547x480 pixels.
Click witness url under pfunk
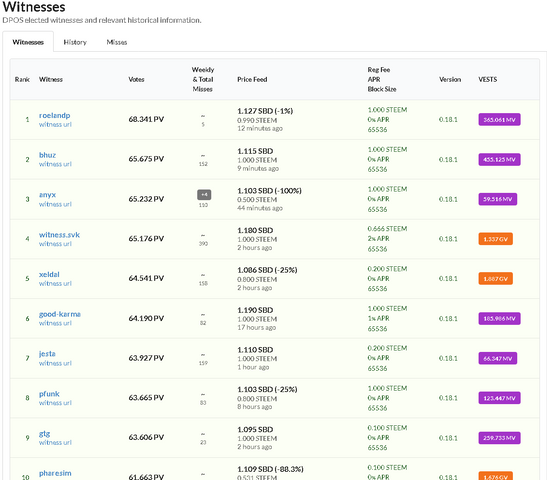55,403
